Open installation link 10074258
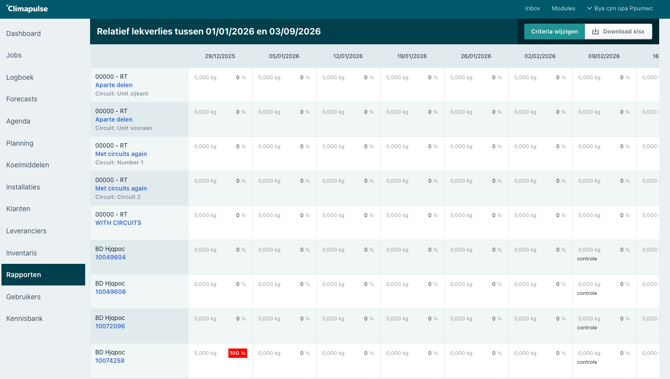 click(109, 361)
